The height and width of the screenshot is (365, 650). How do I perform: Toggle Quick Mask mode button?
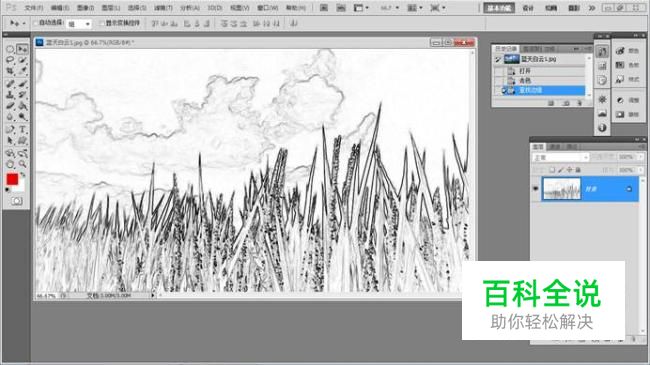tap(17, 201)
